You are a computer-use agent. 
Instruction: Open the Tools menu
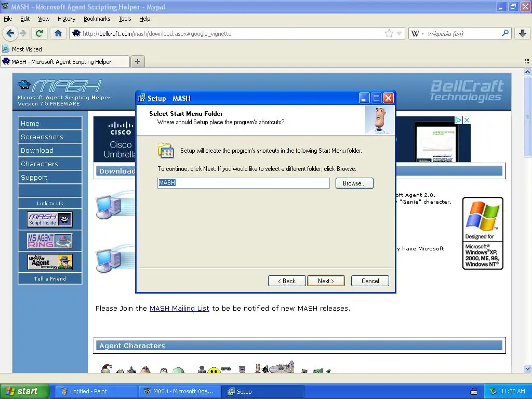pos(125,19)
